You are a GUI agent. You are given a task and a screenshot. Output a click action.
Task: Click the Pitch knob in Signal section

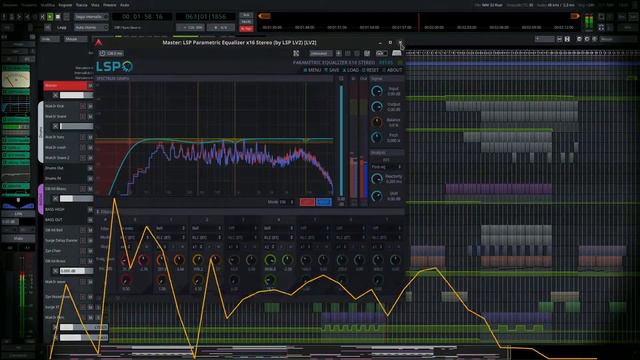click(376, 137)
